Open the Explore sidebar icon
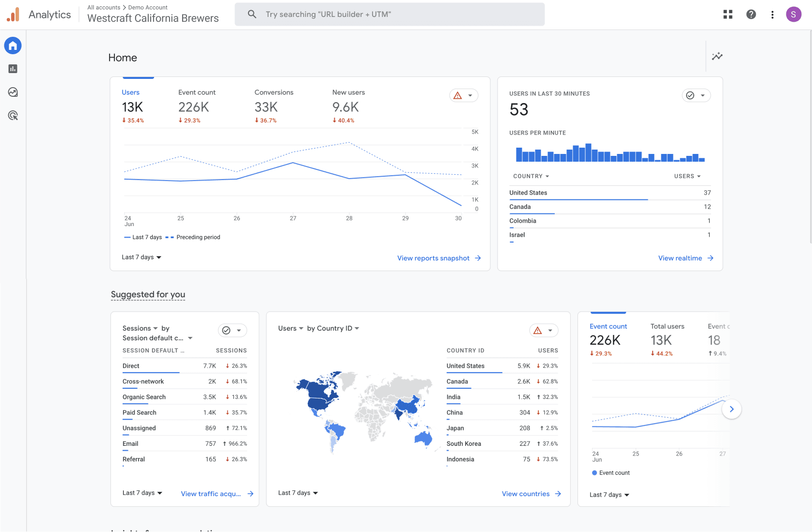Screen dimensions: 812x532 click(13, 92)
